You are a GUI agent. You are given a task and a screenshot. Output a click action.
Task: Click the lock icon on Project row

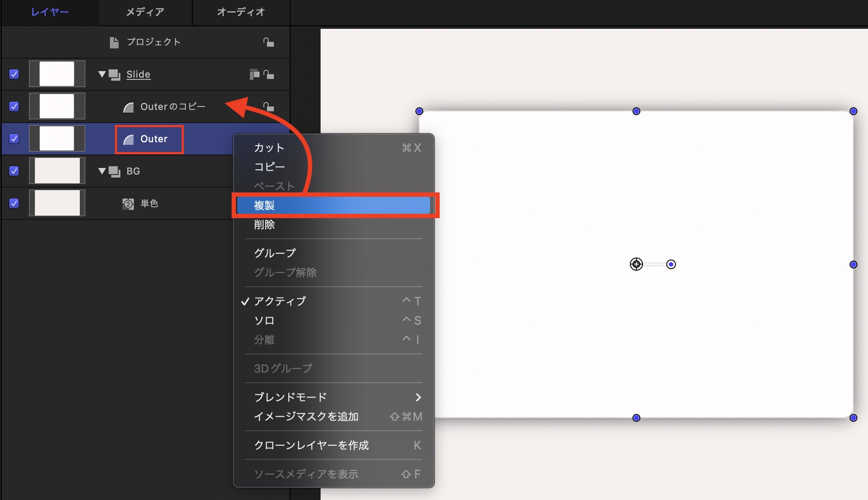point(268,42)
